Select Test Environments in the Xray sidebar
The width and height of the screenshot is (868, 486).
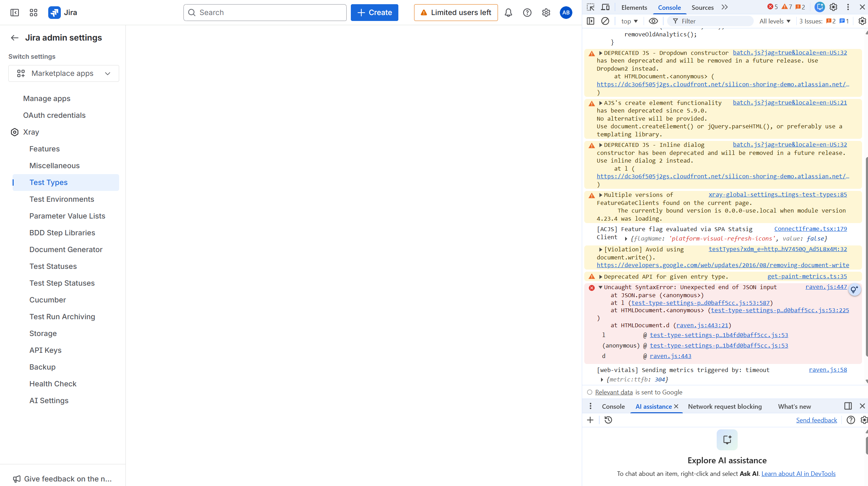tap(62, 199)
